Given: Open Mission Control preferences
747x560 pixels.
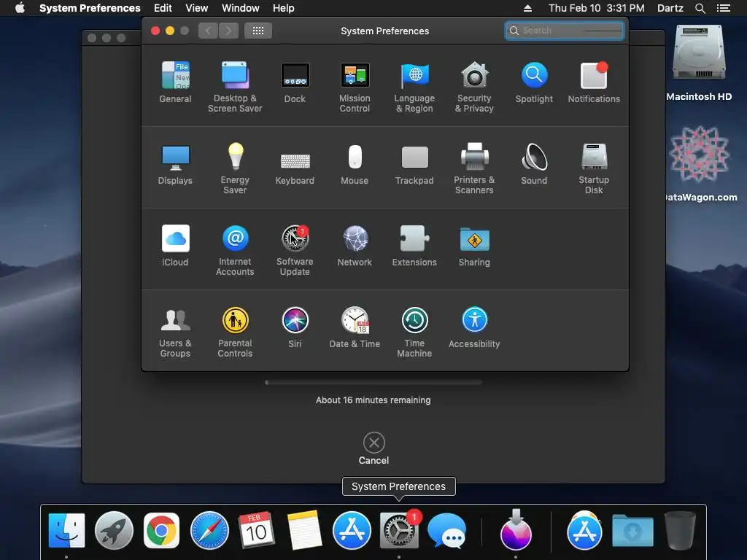Looking at the screenshot, I should (x=355, y=87).
